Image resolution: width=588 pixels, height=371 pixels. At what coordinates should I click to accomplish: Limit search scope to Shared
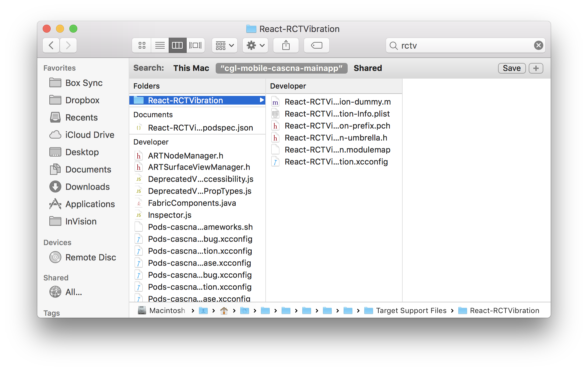[368, 68]
